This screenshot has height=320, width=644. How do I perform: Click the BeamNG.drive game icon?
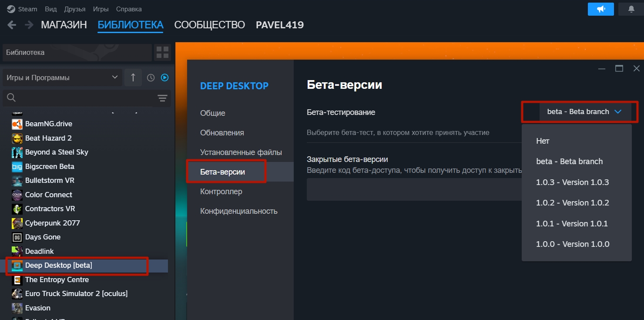click(17, 124)
